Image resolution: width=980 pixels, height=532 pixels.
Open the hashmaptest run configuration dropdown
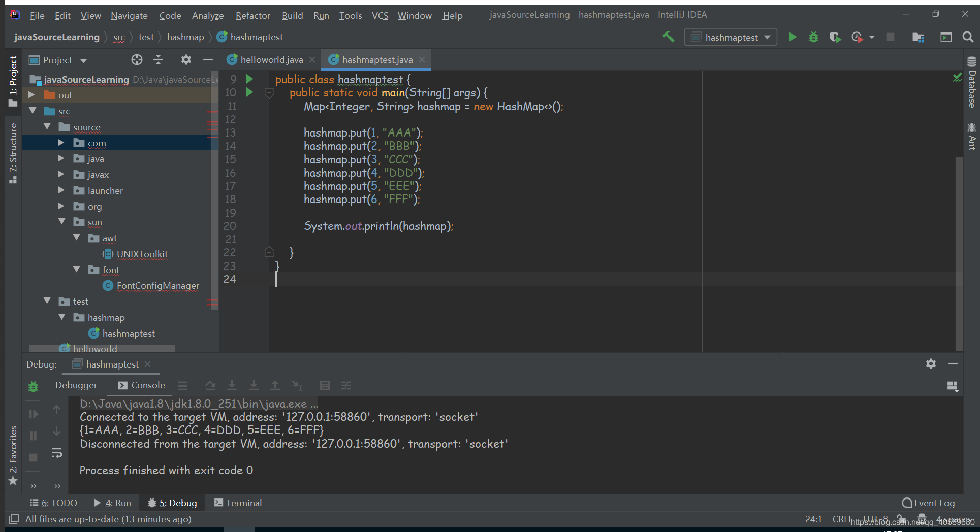click(731, 37)
